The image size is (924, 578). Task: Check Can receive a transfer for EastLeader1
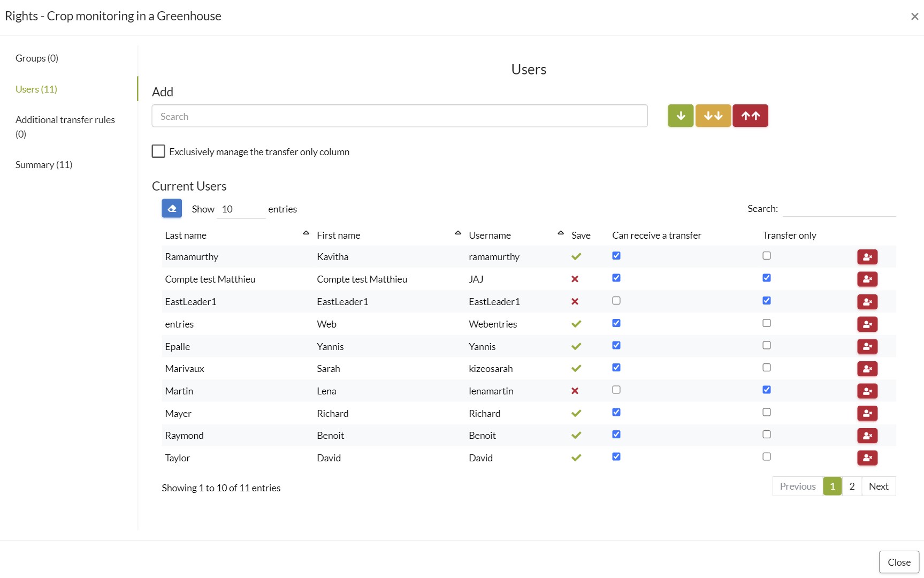(x=616, y=301)
